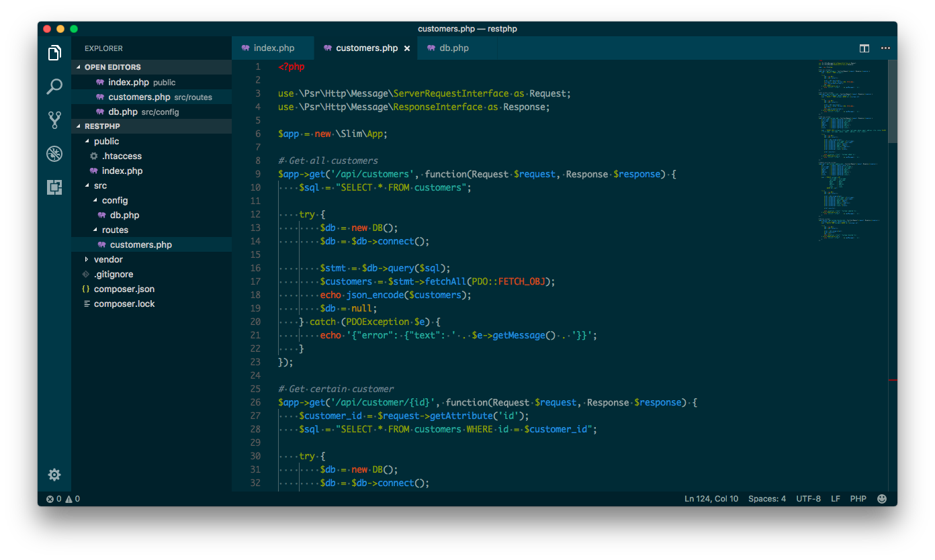This screenshot has width=935, height=560.
Task: Click the smiley feedback icon
Action: [x=882, y=499]
